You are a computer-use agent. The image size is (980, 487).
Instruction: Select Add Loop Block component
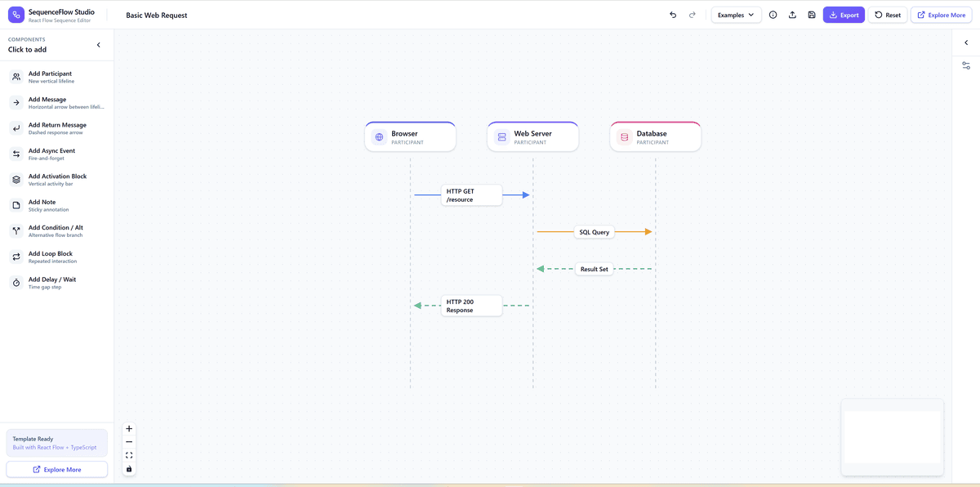point(57,257)
